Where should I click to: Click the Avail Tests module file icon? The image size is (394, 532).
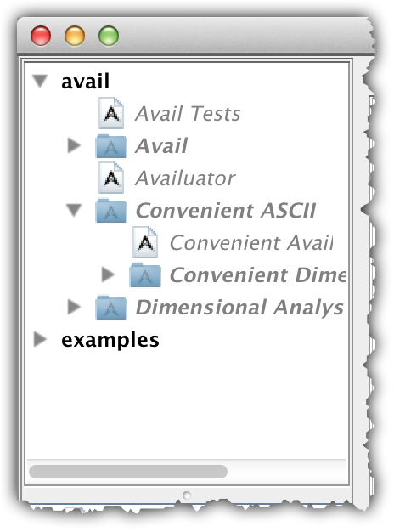coord(111,113)
